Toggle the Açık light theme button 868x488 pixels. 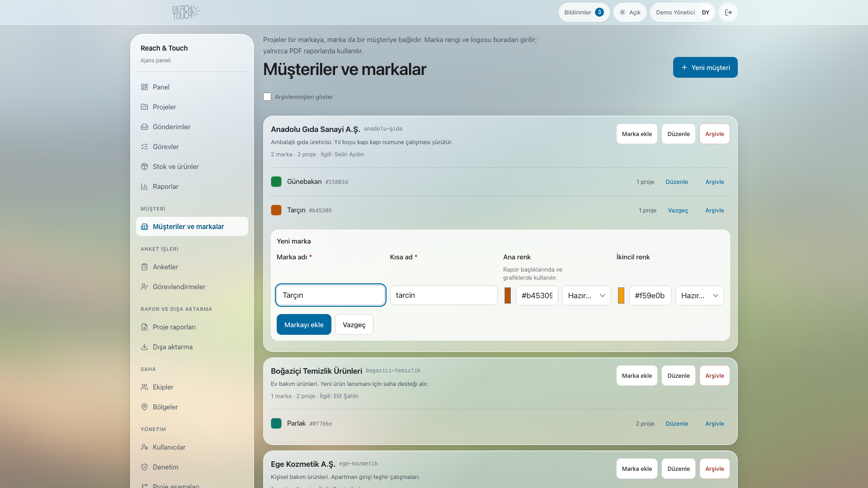click(x=630, y=12)
